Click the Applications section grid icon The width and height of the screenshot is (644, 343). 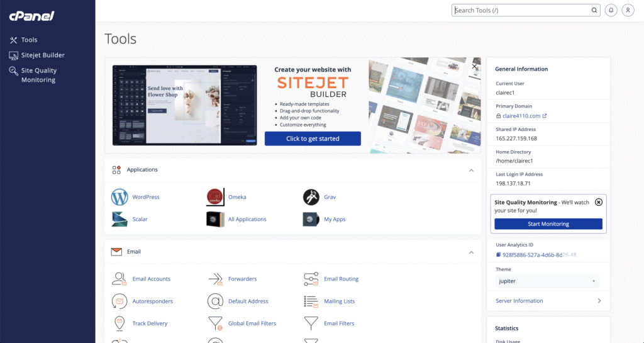coord(116,170)
